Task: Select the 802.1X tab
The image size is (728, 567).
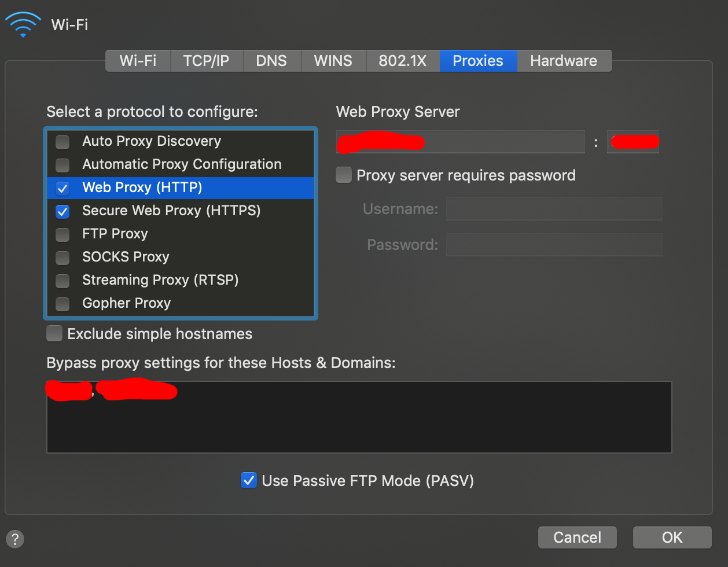Action: point(402,61)
